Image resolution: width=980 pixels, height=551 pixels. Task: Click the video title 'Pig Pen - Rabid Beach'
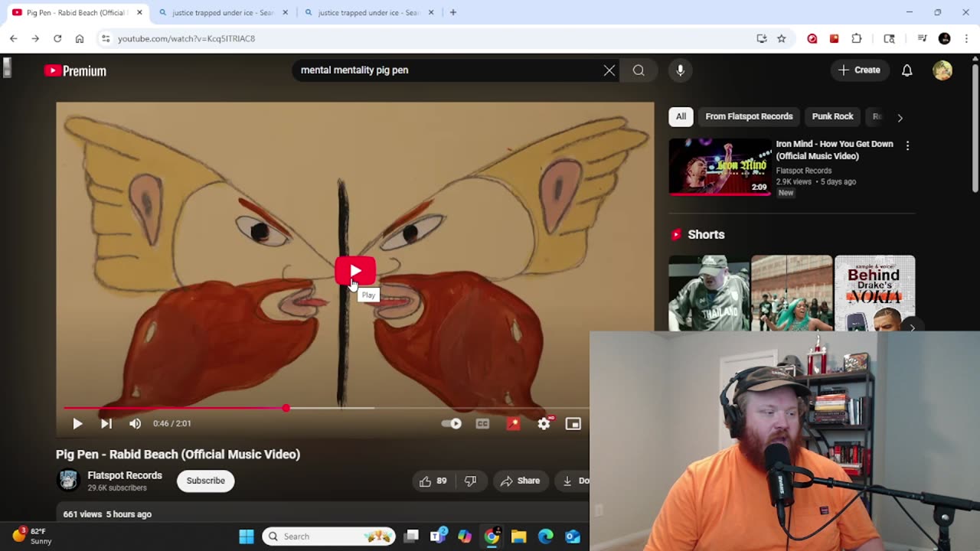[x=178, y=455]
